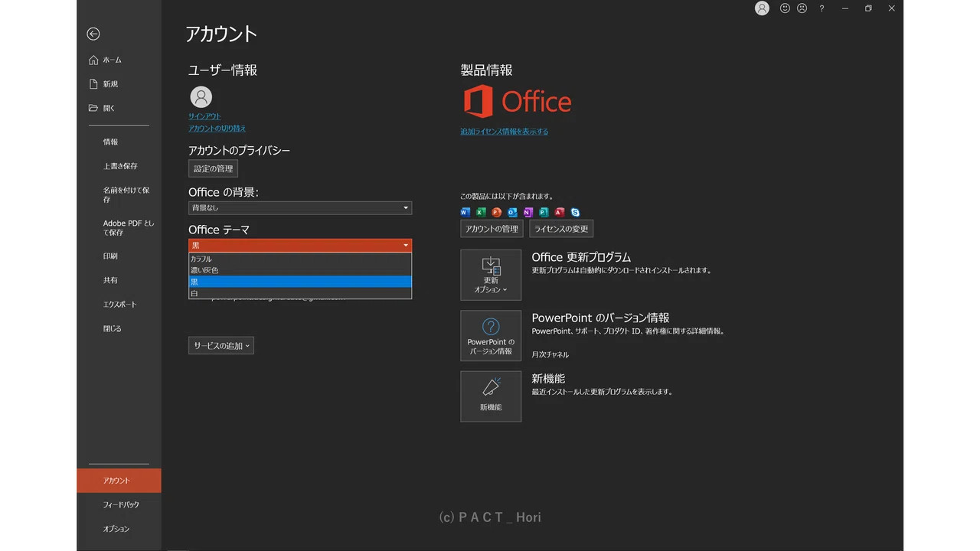Click the Office logo under 製品情報
Image resolution: width=980 pixels, height=551 pixels.
pos(517,102)
